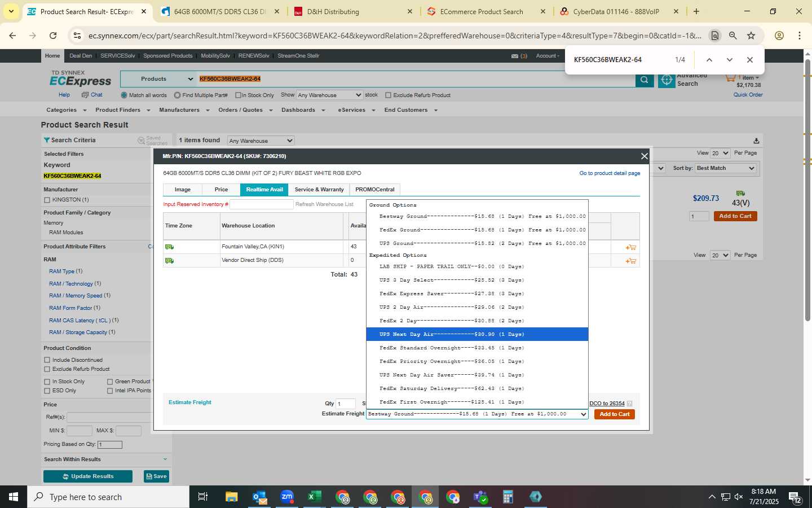812x508 pixels.
Task: Close the find-in-page bar
Action: 750,60
